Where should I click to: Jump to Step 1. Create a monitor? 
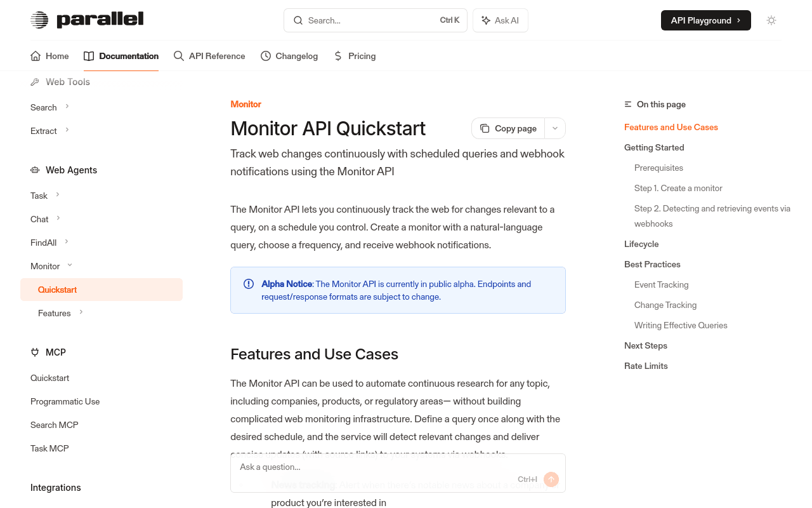point(678,188)
